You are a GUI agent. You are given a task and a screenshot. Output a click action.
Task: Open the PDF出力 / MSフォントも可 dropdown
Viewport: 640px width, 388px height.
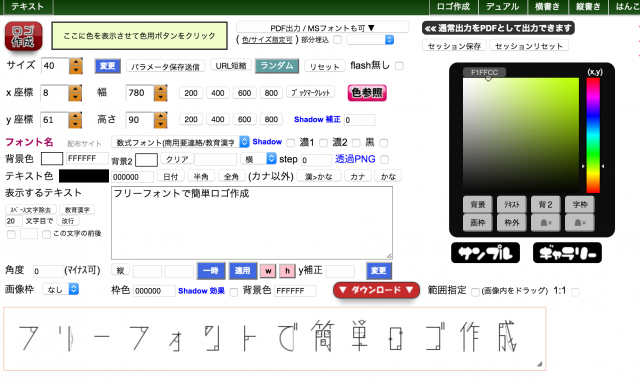(x=322, y=28)
